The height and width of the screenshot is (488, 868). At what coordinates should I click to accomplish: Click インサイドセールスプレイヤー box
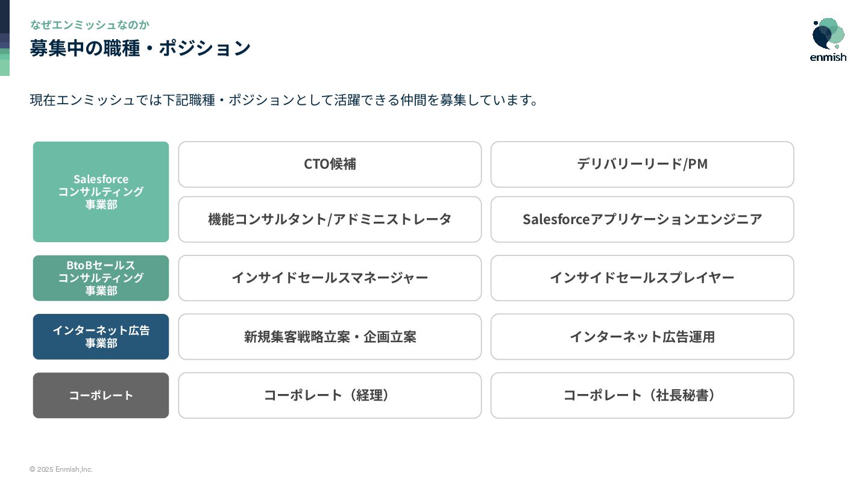pos(642,278)
